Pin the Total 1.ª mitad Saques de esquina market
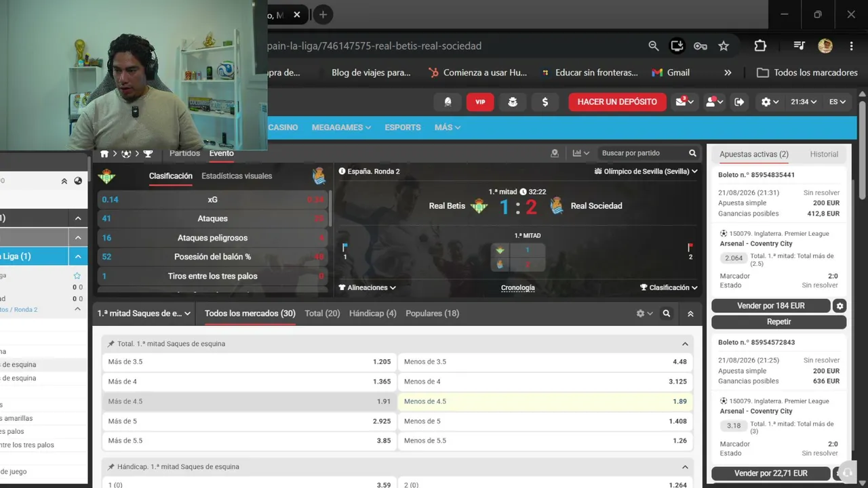The width and height of the screenshot is (868, 488). coord(111,344)
